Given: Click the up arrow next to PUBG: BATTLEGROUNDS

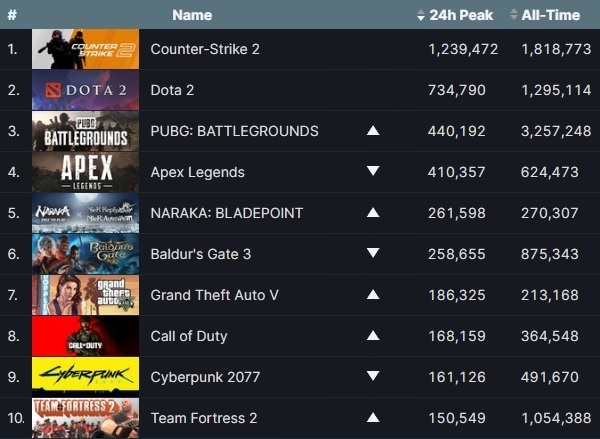Looking at the screenshot, I should point(373,131).
